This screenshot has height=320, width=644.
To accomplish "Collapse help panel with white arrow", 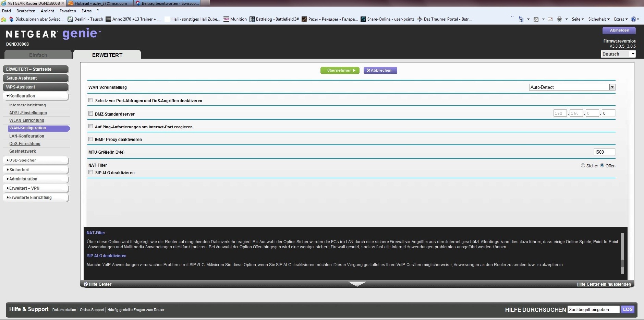I will 357,284.
